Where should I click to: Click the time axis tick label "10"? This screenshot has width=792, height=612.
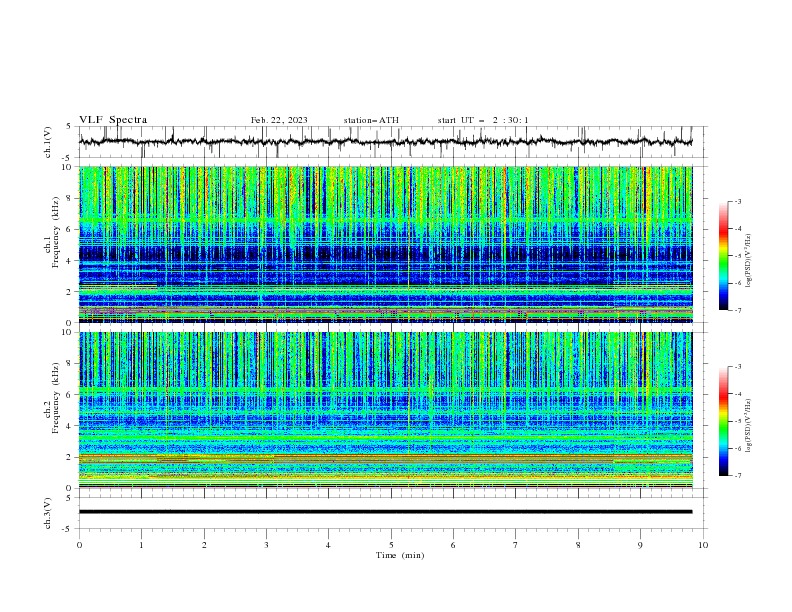(x=703, y=545)
